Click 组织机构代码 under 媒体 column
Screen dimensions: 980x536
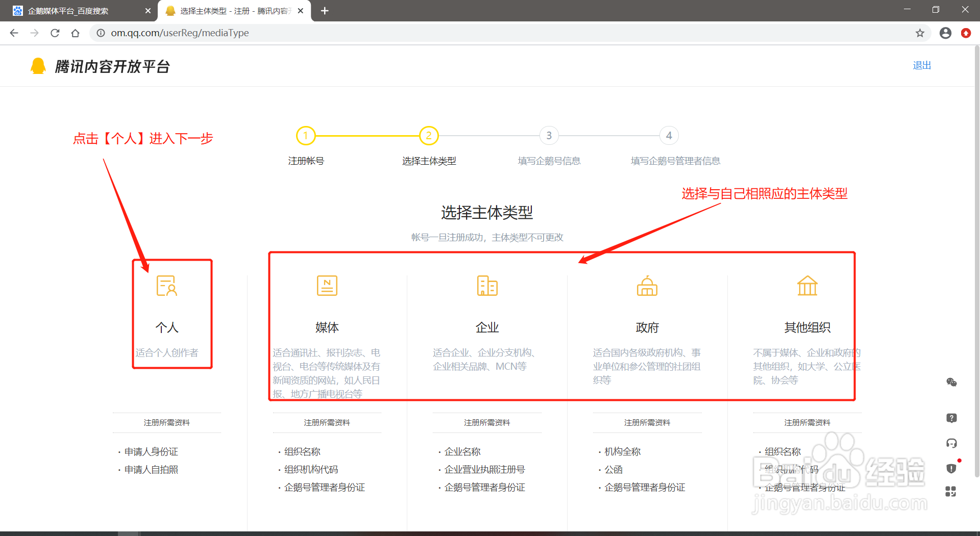[x=311, y=470]
